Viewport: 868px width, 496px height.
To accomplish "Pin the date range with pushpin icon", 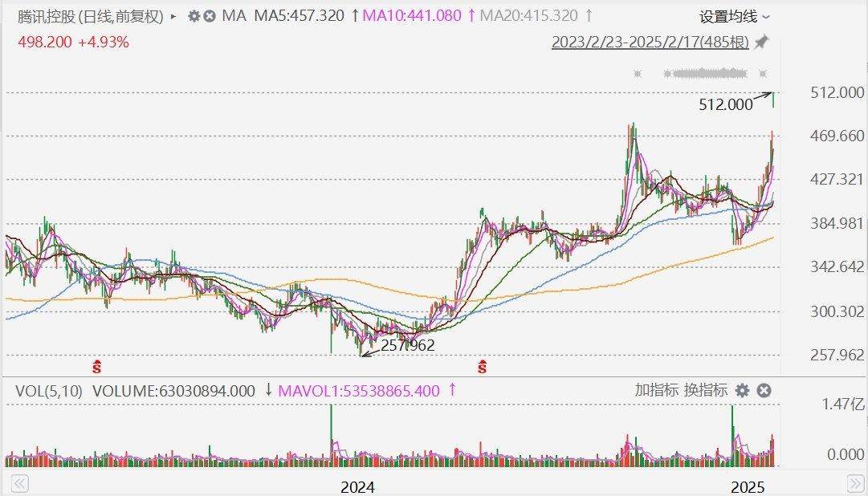I will [x=762, y=42].
